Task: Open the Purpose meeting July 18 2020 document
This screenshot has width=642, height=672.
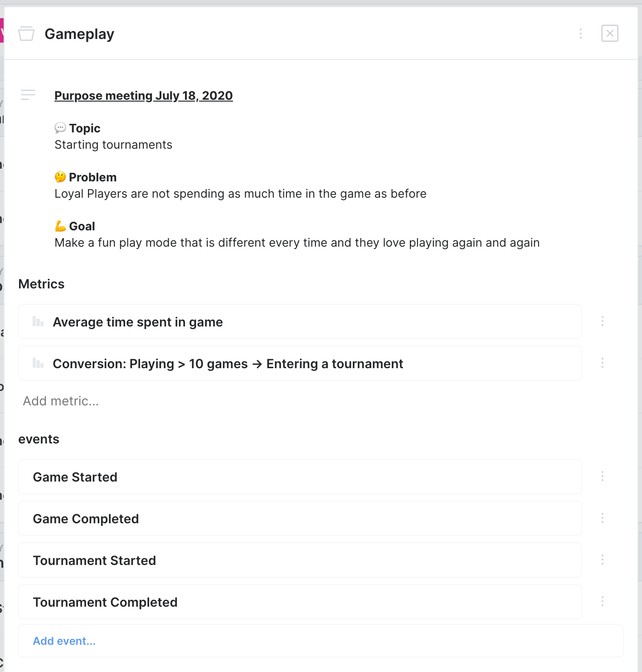Action: pos(144,95)
